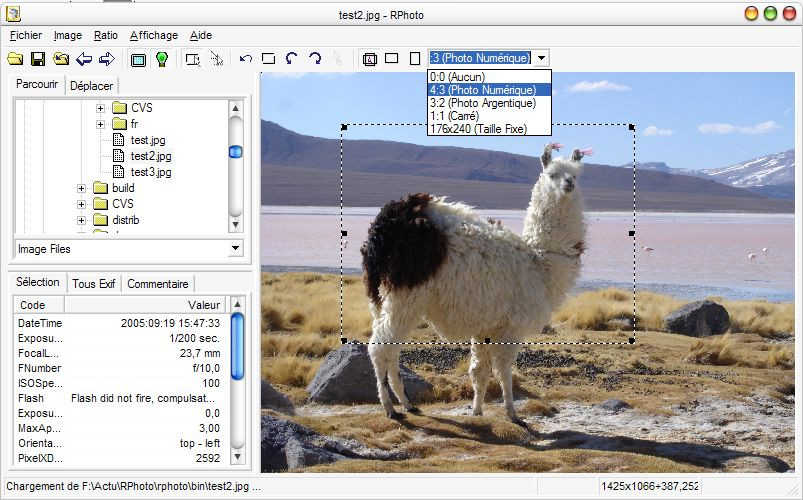803x500 pixels.
Task: Click file tree scrollbar down arrow
Action: pyautogui.click(x=235, y=224)
